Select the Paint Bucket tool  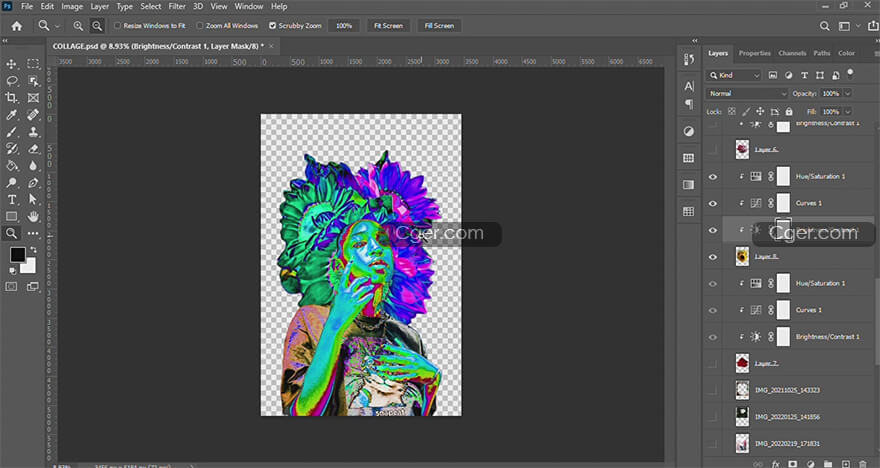pos(11,166)
